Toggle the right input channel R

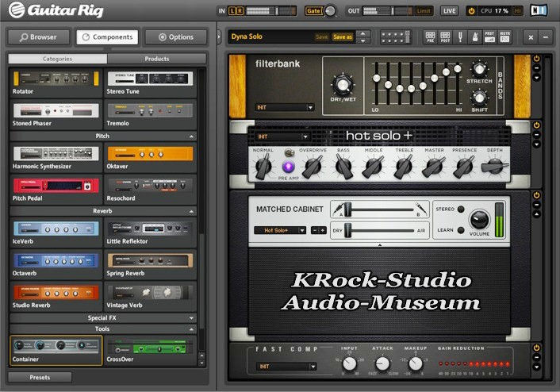240,11
